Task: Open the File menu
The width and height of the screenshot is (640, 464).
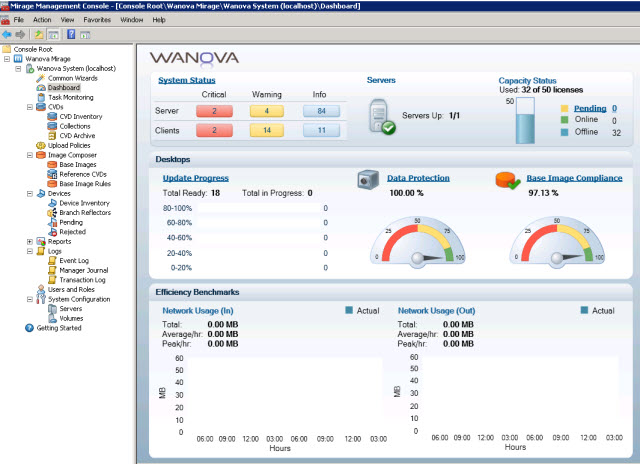Action: pyautogui.click(x=19, y=20)
